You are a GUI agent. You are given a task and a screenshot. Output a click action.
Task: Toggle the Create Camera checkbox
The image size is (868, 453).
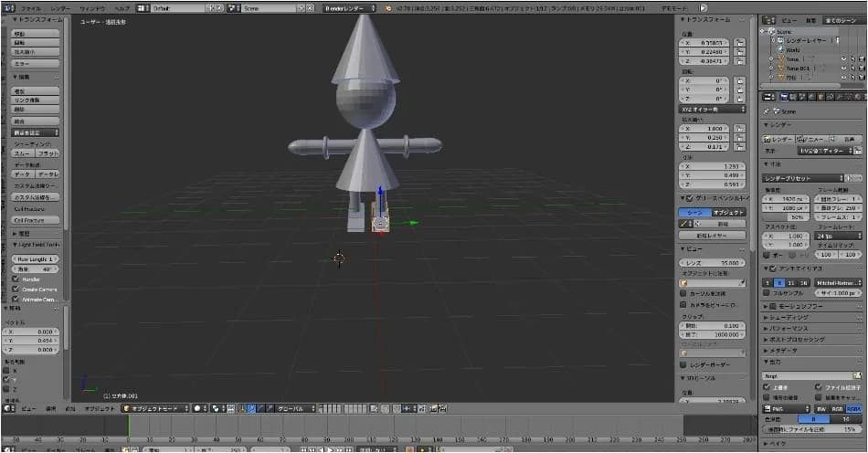pos(16,289)
